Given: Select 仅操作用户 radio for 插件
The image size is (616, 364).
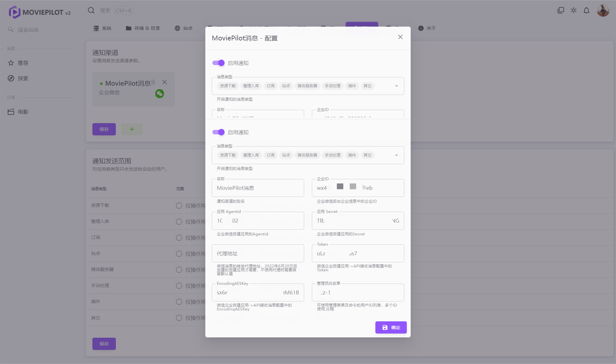Looking at the screenshot, I should pos(179,302).
